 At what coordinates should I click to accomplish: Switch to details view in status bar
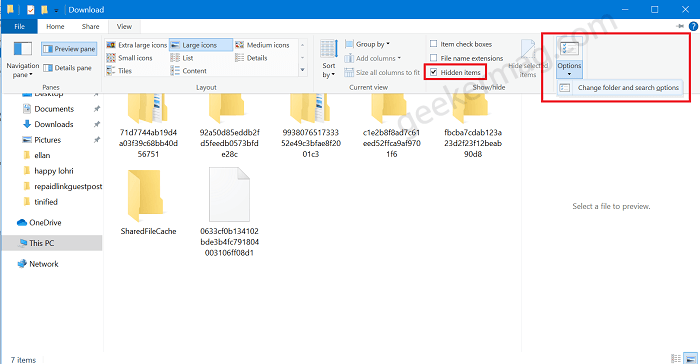tap(676, 359)
